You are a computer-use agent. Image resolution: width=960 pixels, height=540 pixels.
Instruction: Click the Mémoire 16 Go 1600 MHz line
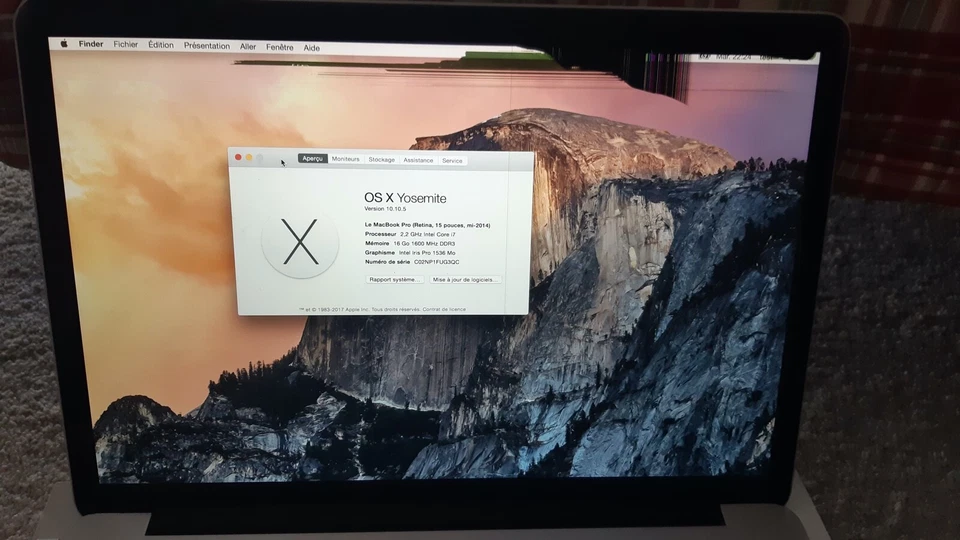click(x=410, y=243)
